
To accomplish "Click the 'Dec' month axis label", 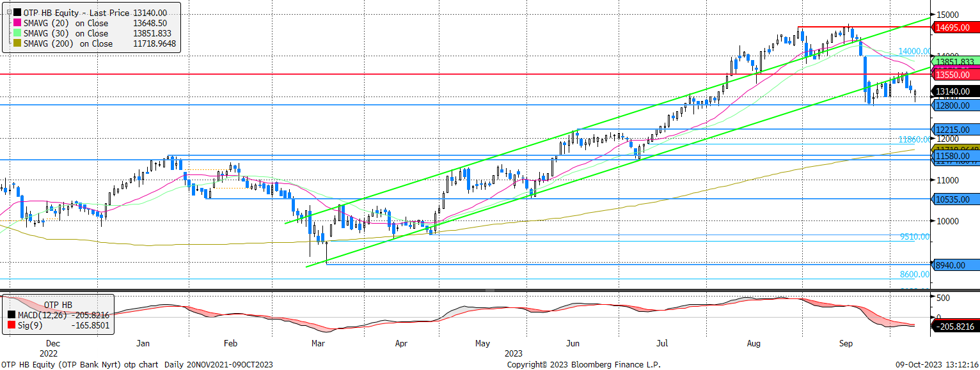I will pos(54,344).
